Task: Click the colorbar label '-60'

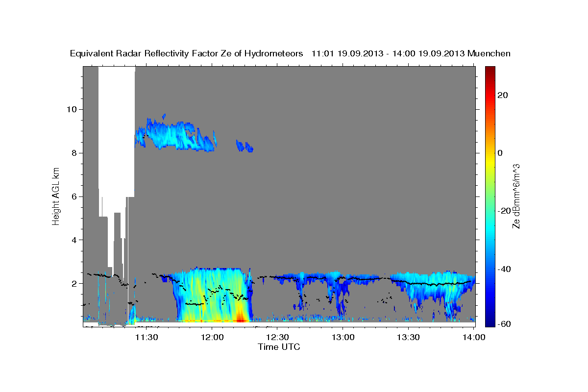Action: [x=504, y=324]
